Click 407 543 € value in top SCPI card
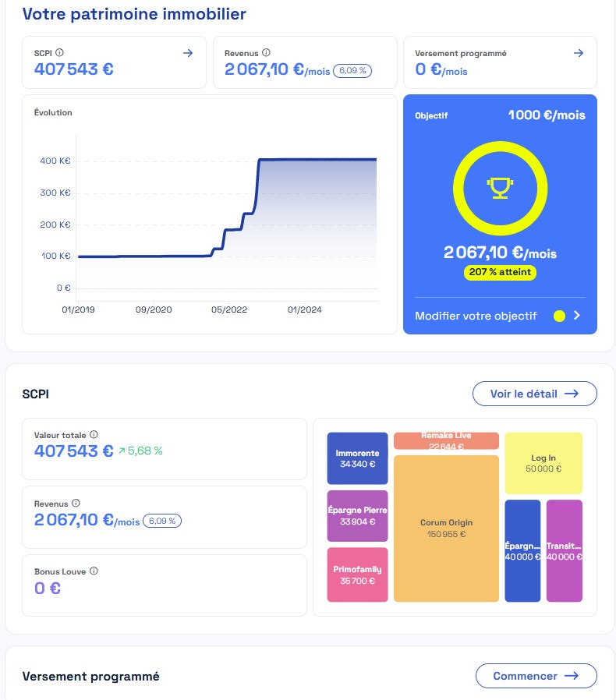616x700 pixels. coord(74,69)
